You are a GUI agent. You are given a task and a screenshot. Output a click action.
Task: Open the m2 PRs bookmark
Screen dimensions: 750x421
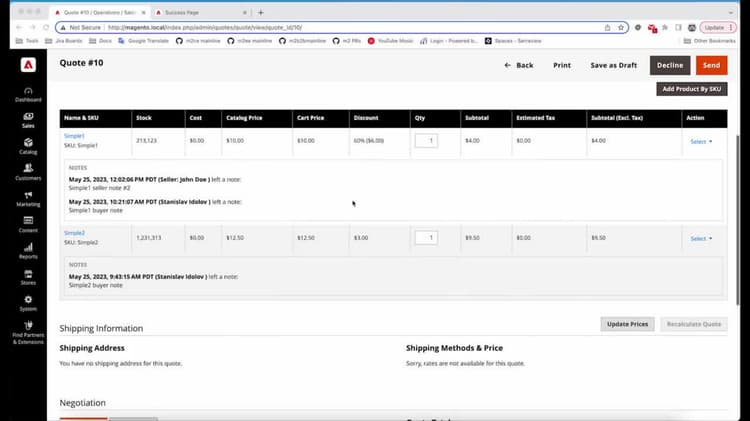(x=347, y=41)
